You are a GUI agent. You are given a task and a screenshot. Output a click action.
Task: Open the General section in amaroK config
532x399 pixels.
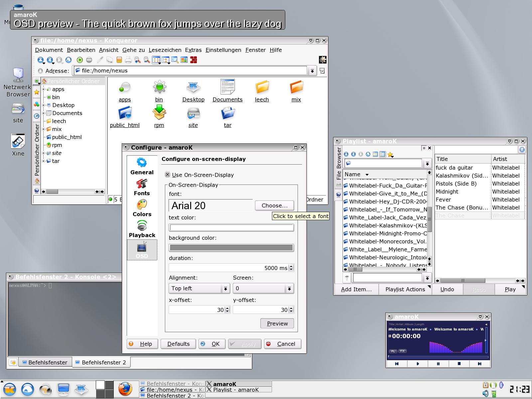[142, 166]
